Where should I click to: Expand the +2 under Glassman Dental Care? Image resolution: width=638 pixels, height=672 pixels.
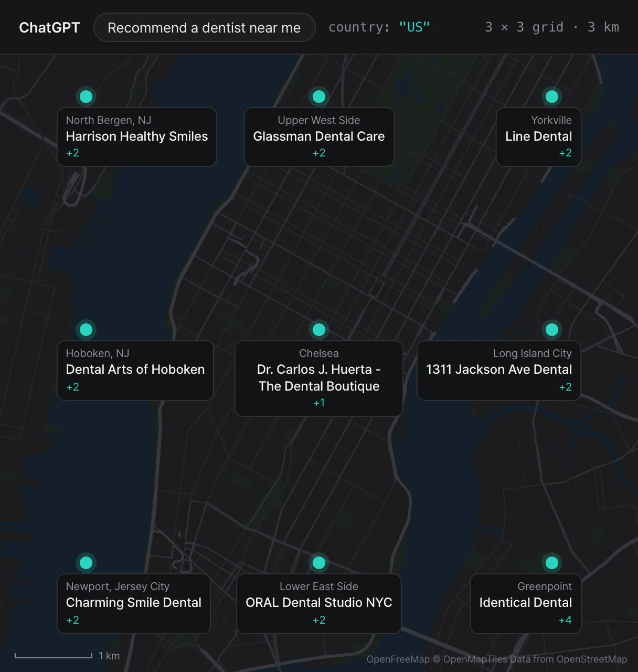click(x=319, y=153)
